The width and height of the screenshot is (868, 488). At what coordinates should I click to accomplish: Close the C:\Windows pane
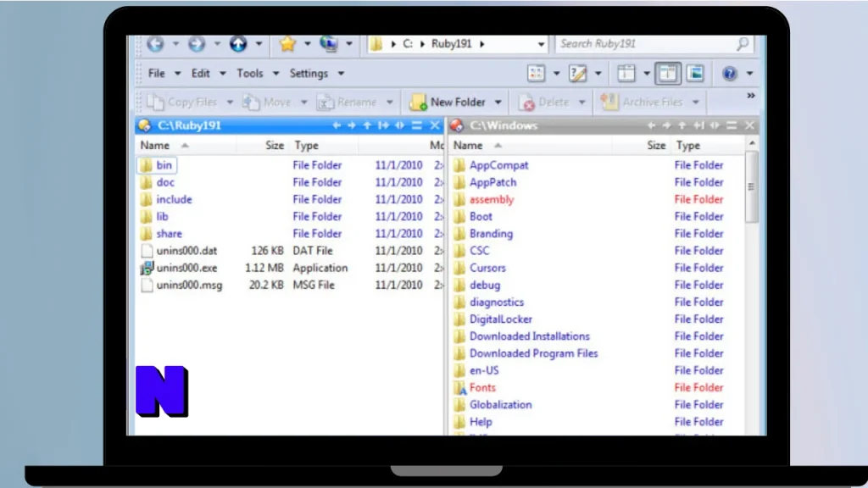coord(749,125)
